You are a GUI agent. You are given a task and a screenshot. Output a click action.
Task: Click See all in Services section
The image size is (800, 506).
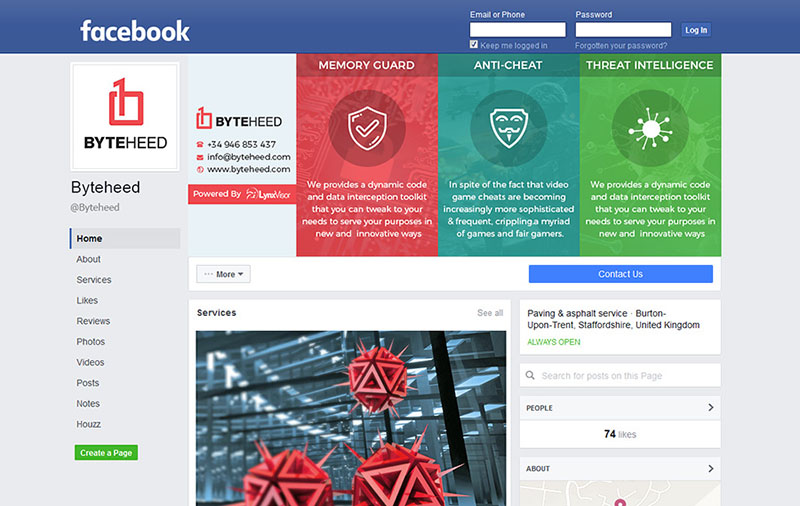(x=490, y=313)
